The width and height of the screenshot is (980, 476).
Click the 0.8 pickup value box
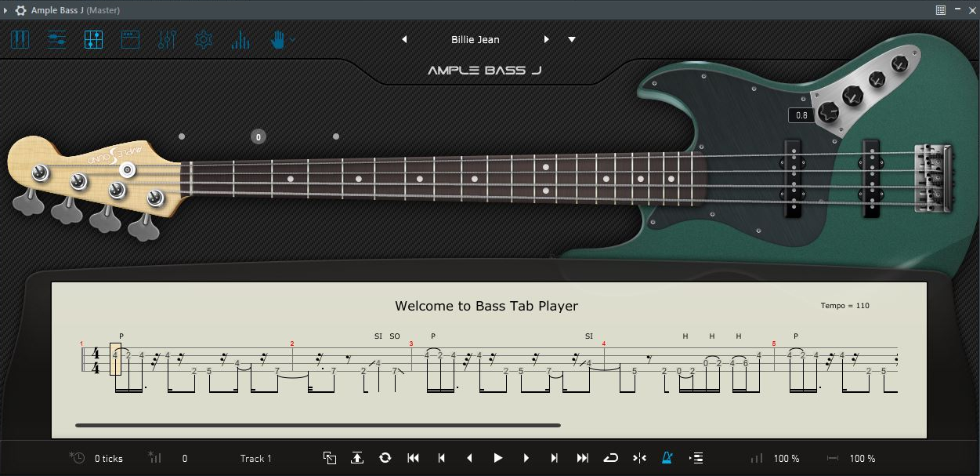click(801, 116)
